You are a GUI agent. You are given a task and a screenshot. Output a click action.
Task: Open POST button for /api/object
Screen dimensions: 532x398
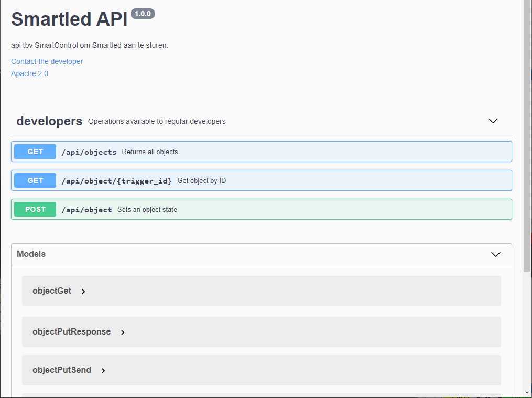pos(35,209)
